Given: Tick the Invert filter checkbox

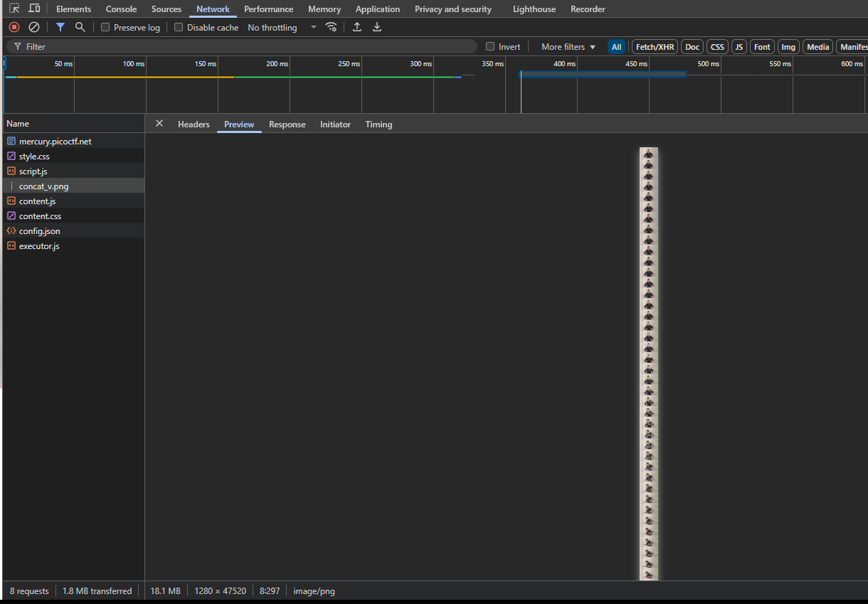Looking at the screenshot, I should click(490, 47).
